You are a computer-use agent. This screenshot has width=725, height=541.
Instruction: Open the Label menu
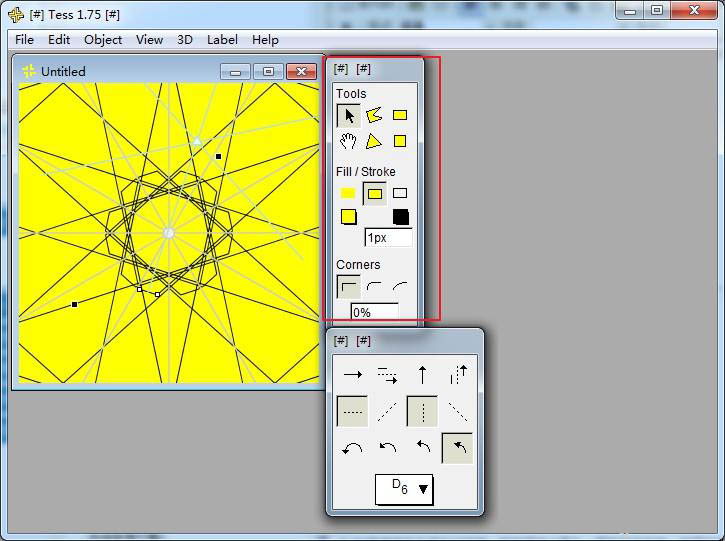pyautogui.click(x=222, y=40)
